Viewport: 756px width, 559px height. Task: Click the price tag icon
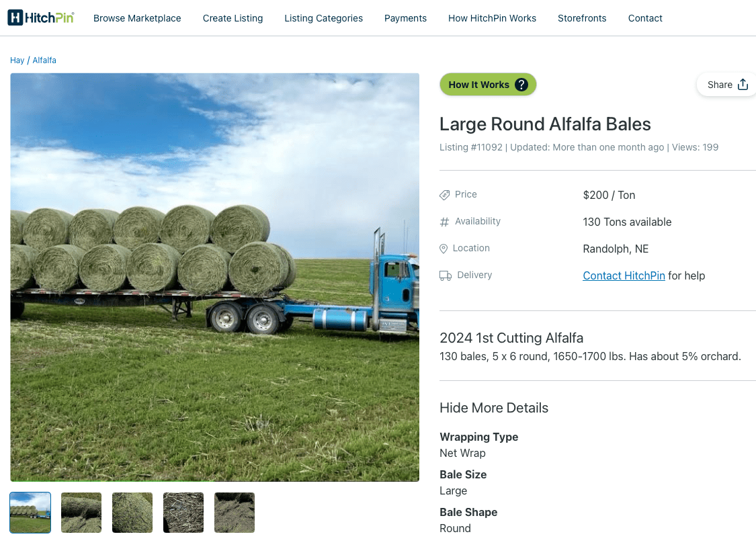tap(445, 195)
